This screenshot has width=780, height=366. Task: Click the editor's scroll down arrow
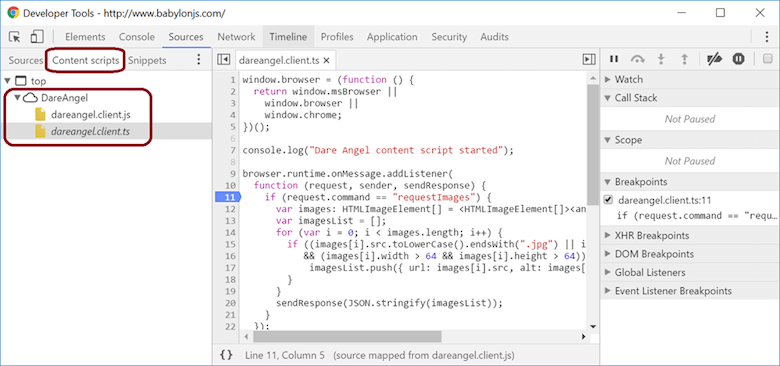(592, 326)
